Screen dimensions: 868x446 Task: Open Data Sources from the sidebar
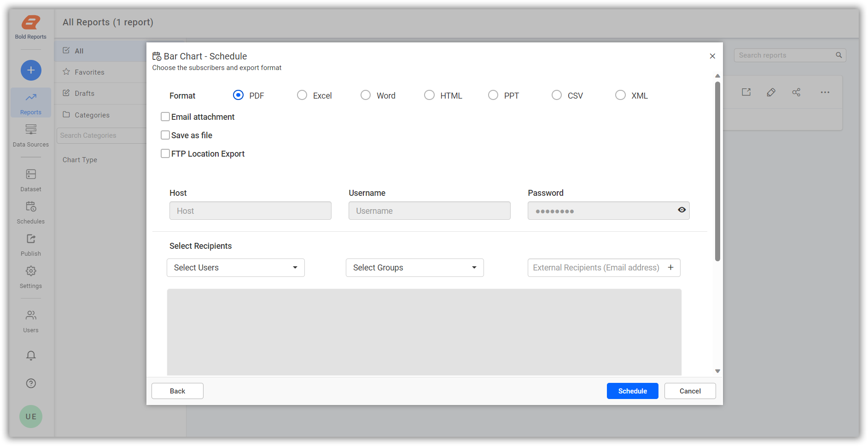coord(30,135)
